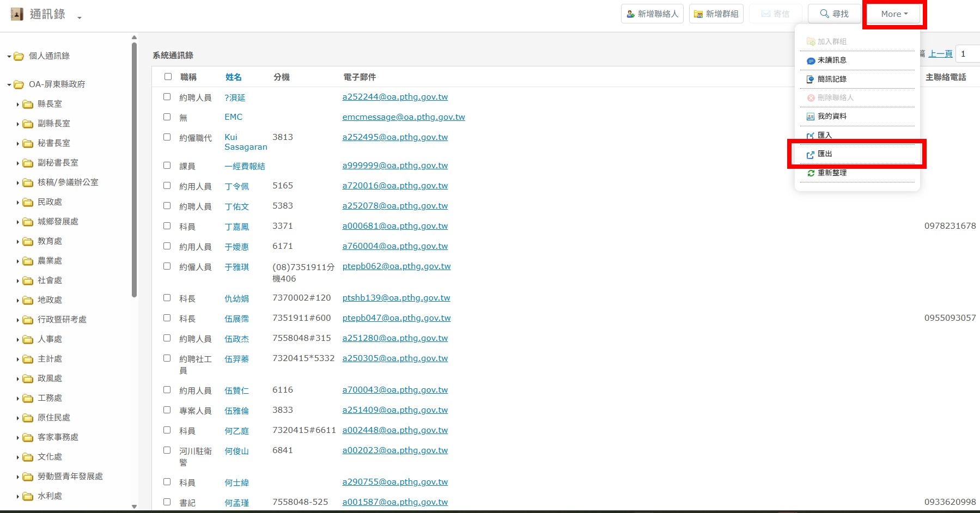Check the box for the EMC contact
Viewport: 980px width, 513px height.
(167, 117)
